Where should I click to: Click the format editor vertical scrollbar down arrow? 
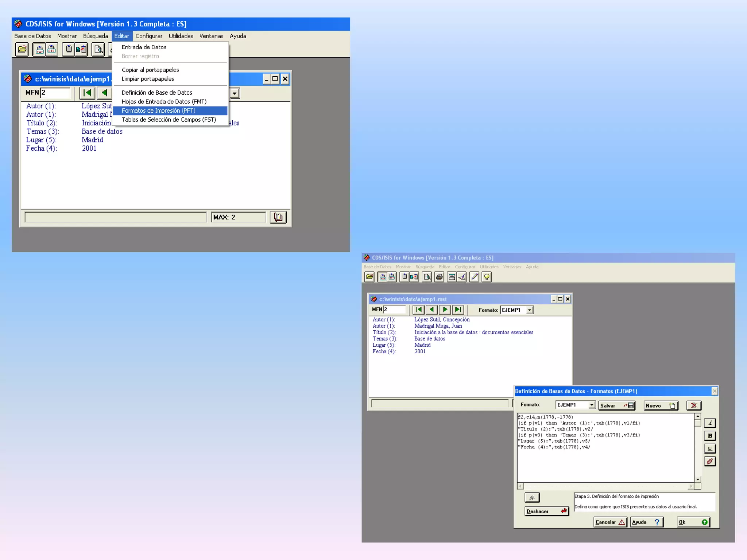point(697,479)
